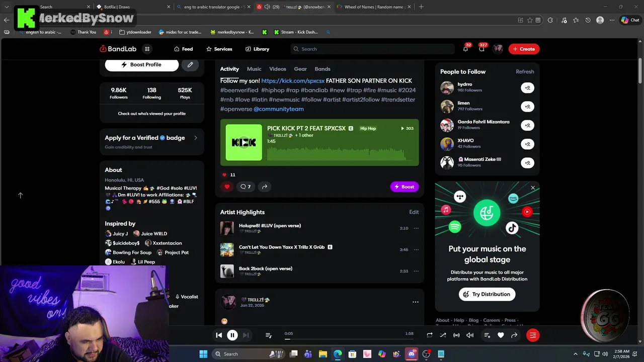Screen dimensions: 644x362
Task: Toggle repeat in the player bar
Action: [x=429, y=335]
